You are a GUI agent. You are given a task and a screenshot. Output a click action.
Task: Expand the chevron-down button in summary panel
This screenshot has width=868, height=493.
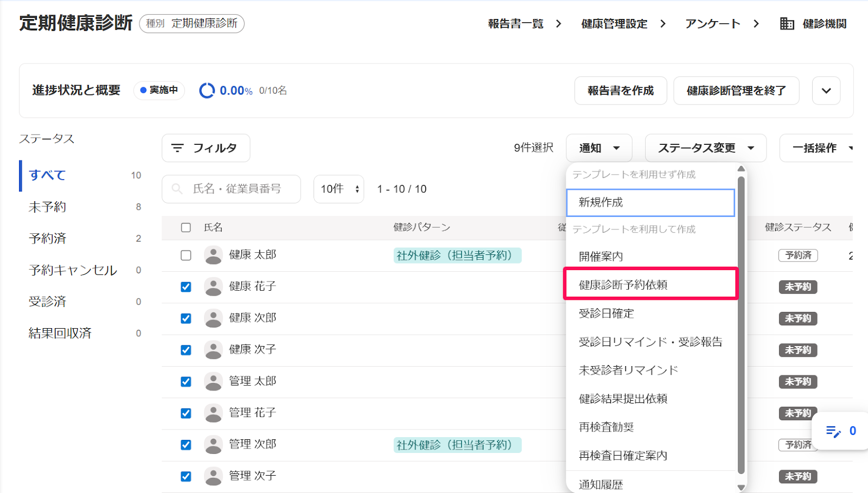(826, 91)
